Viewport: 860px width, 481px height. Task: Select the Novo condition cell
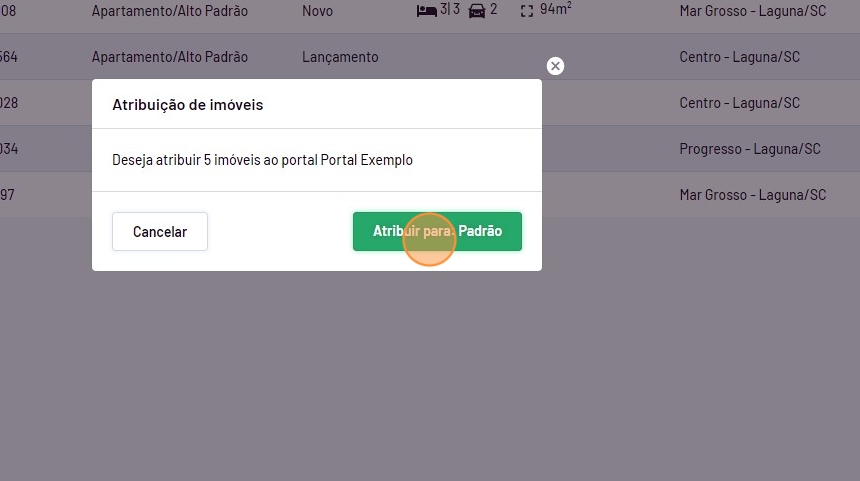tap(317, 11)
